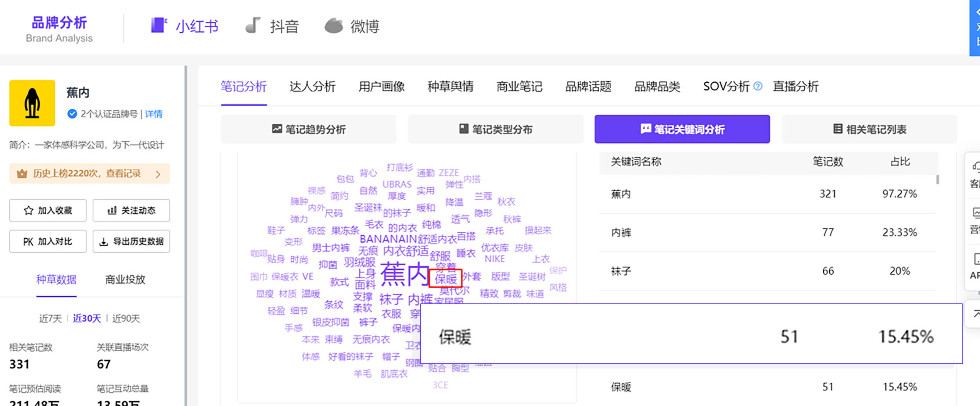This screenshot has height=406, width=980.
Task: Click the 笔记数 column header
Action: tap(828, 161)
